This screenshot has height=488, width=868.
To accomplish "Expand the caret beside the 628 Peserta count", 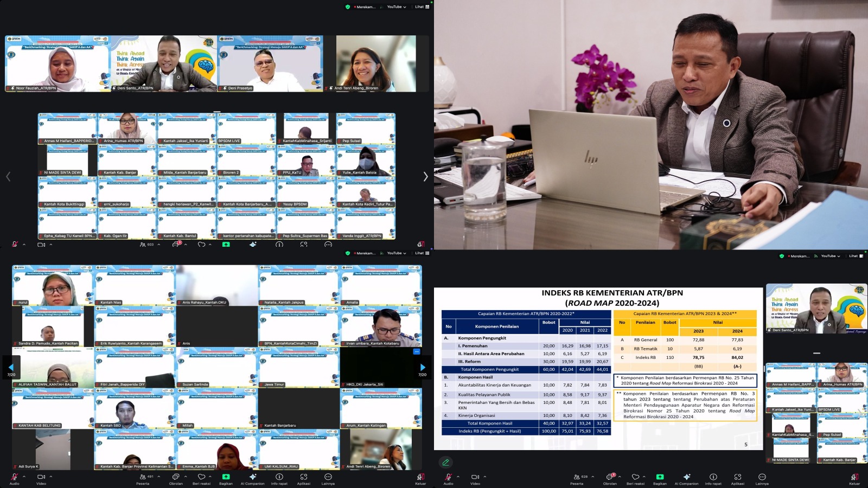I will pyautogui.click(x=592, y=477).
